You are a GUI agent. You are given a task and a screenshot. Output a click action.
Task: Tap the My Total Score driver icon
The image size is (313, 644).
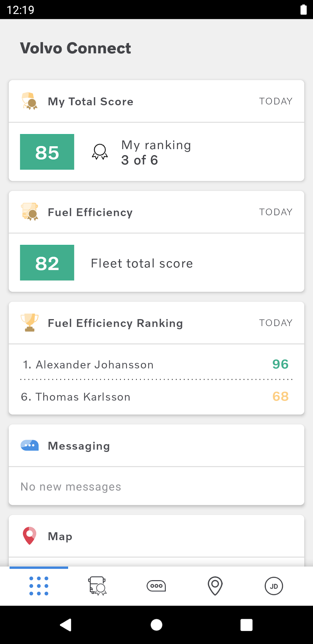click(x=30, y=101)
